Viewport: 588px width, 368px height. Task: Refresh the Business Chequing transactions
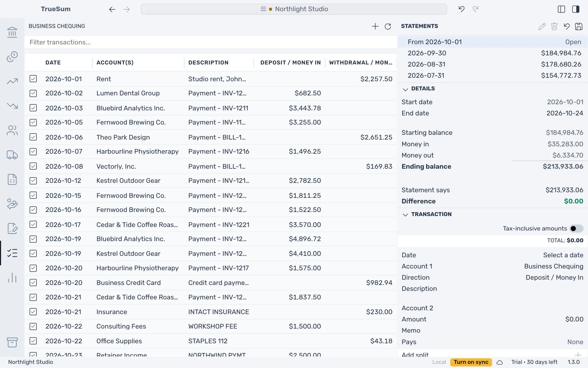coord(388,26)
